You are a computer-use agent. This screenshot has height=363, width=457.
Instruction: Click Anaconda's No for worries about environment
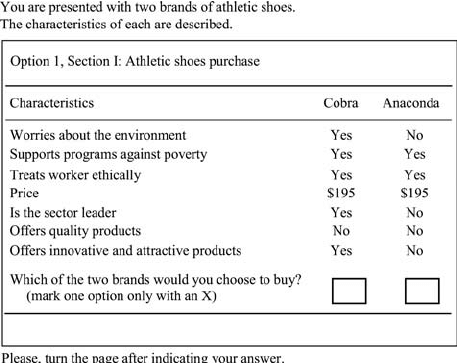tap(415, 135)
